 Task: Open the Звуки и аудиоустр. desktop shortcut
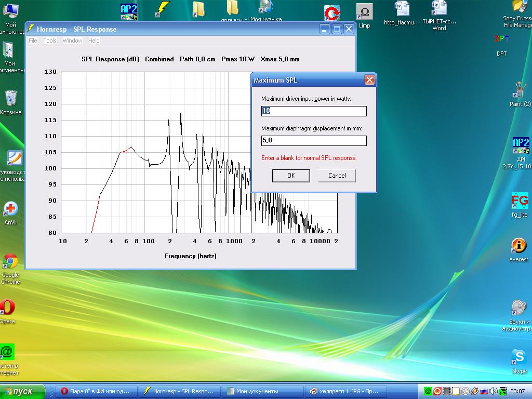coord(518,315)
